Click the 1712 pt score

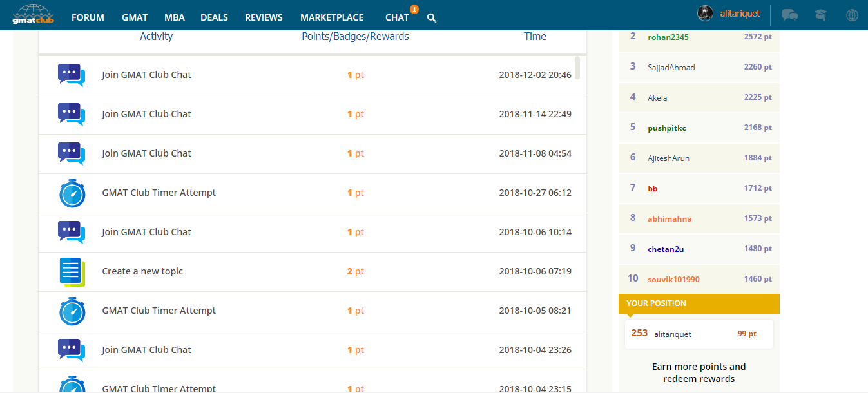(758, 188)
